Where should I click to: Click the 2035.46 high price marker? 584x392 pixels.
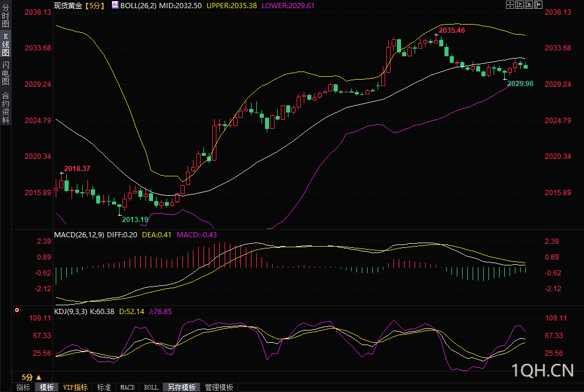452,30
